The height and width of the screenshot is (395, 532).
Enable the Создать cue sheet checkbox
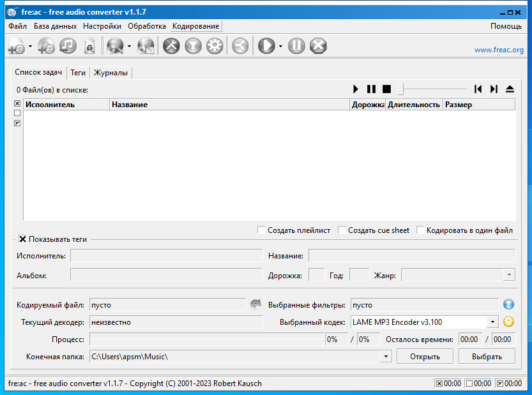pos(342,230)
